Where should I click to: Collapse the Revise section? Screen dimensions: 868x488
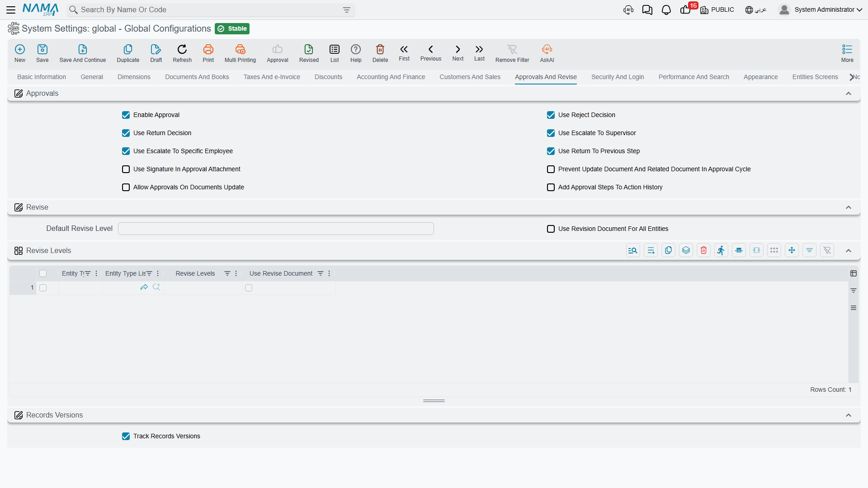[x=849, y=207]
